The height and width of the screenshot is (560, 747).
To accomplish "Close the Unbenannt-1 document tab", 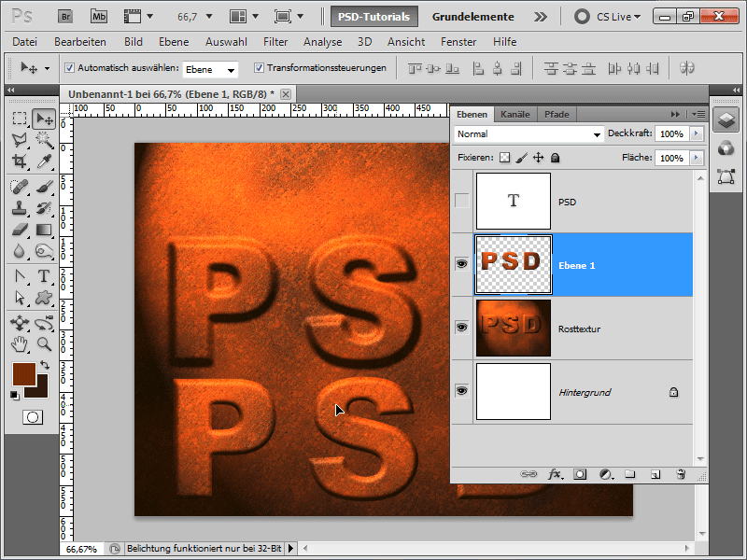I will [286, 94].
